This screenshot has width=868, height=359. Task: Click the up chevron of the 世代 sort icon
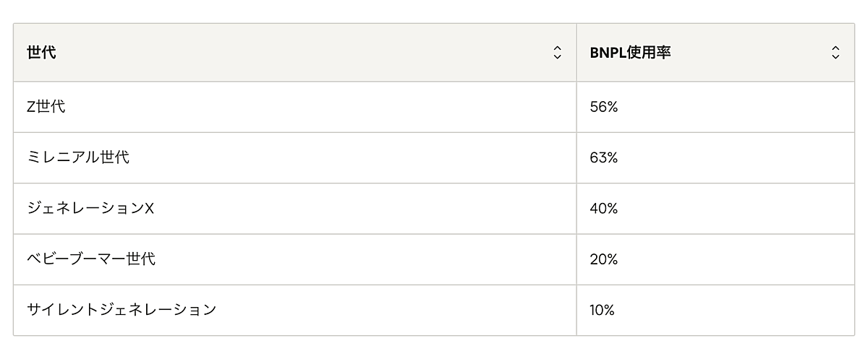(x=557, y=48)
